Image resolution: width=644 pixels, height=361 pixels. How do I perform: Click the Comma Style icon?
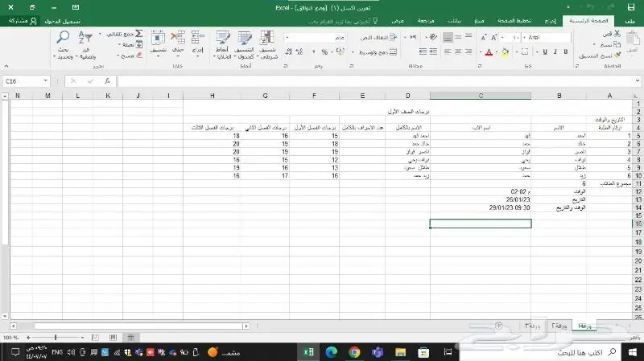pos(313,52)
